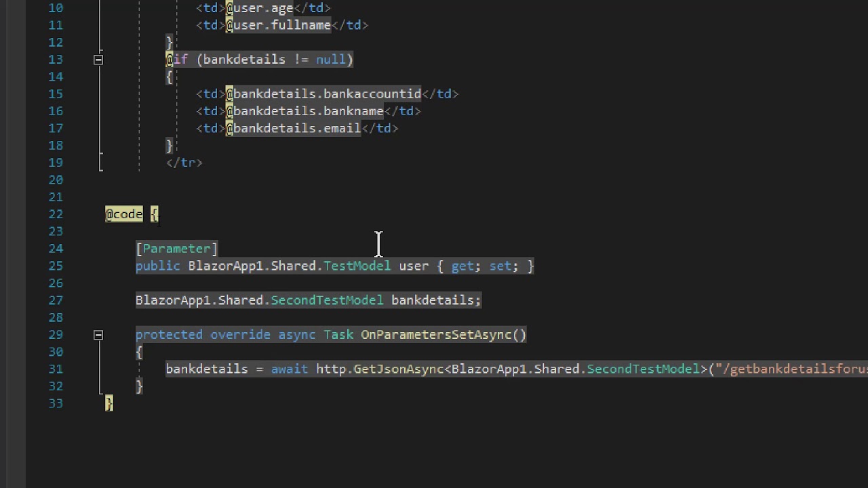
Task: Click the override keyword in line 29
Action: click(240, 335)
